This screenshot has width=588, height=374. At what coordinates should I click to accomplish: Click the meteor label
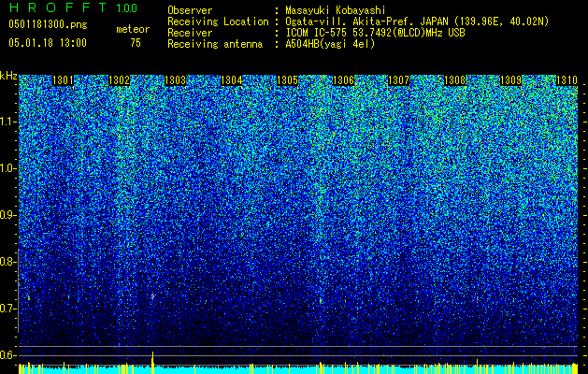point(133,29)
